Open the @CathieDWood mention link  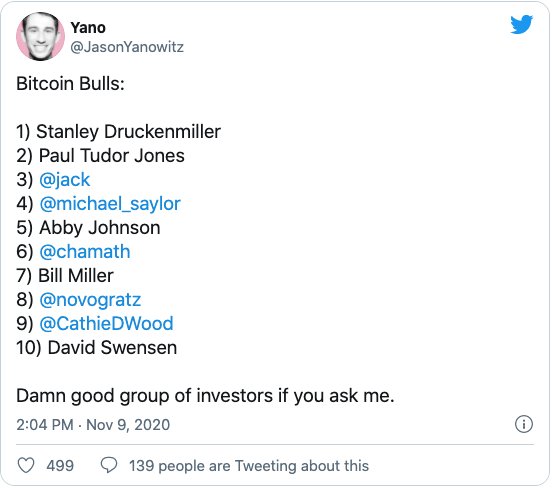(x=106, y=324)
